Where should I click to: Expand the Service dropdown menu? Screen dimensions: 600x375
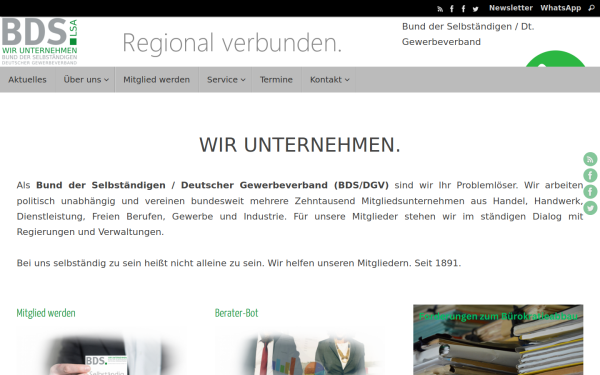226,80
